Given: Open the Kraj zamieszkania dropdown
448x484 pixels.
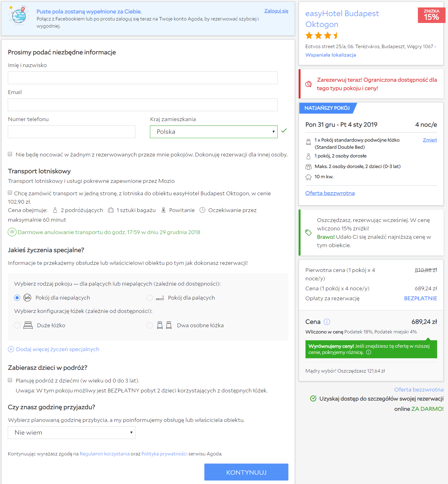Looking at the screenshot, I should coord(214,132).
